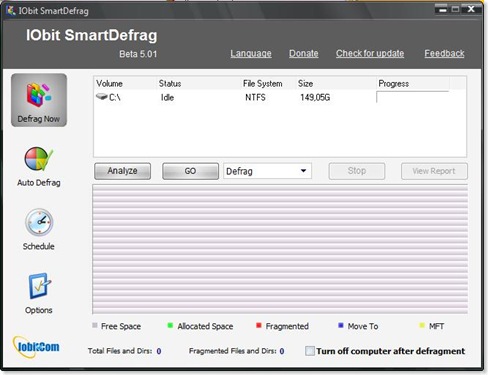Click the Analyze button
The image size is (488, 375).
point(122,171)
